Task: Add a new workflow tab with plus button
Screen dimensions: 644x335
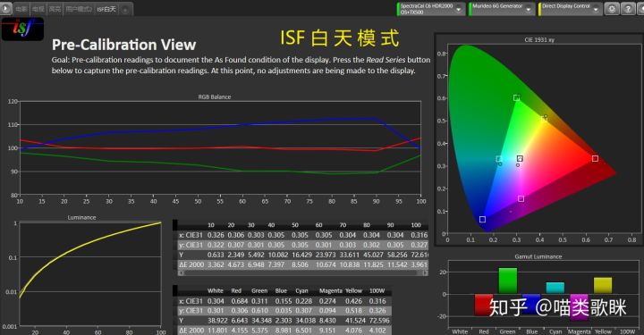Action: [125, 10]
